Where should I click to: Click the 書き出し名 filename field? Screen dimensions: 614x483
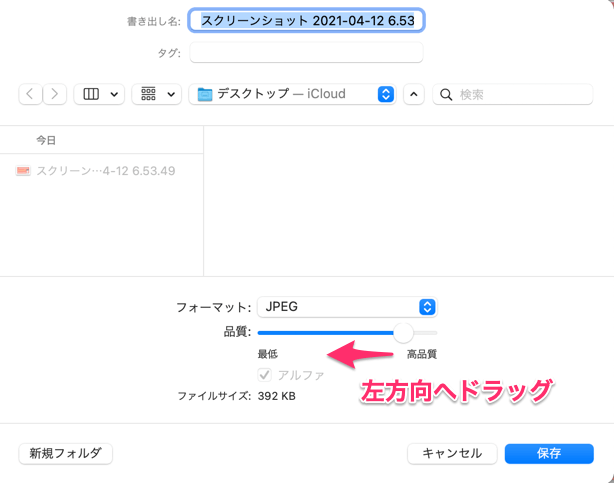(306, 20)
